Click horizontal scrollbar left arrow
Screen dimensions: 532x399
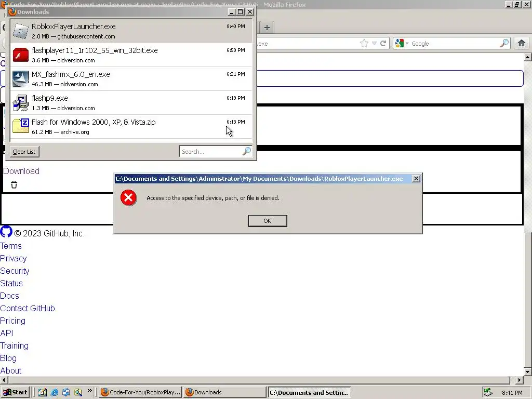click(x=4, y=380)
